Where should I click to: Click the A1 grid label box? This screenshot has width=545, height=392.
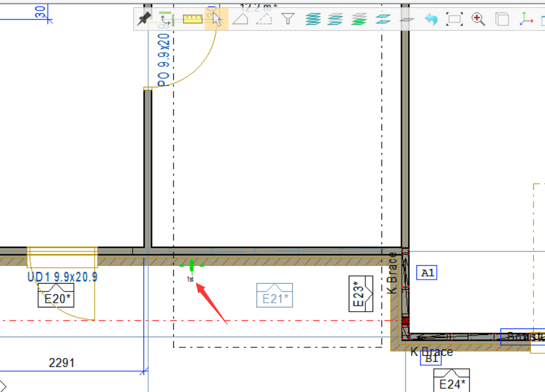tap(427, 273)
